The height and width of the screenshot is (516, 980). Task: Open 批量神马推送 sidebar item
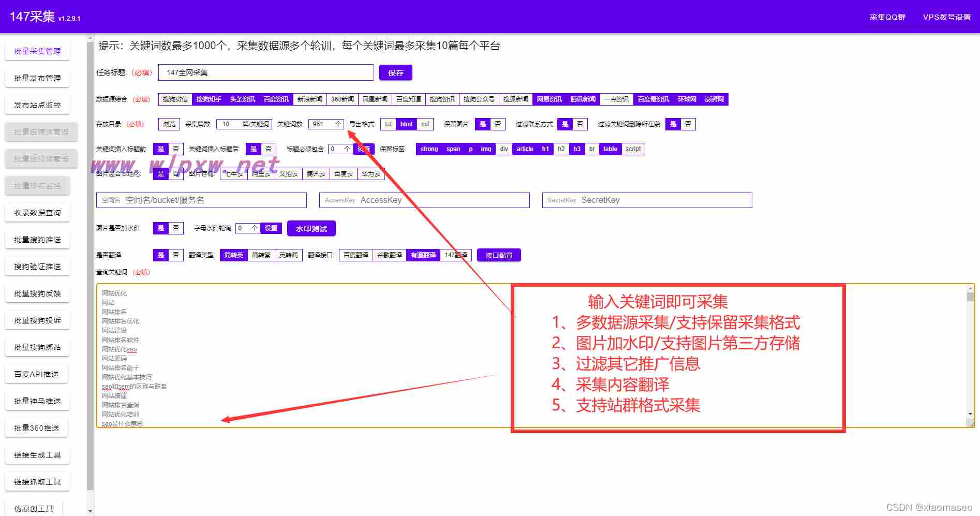(37, 401)
